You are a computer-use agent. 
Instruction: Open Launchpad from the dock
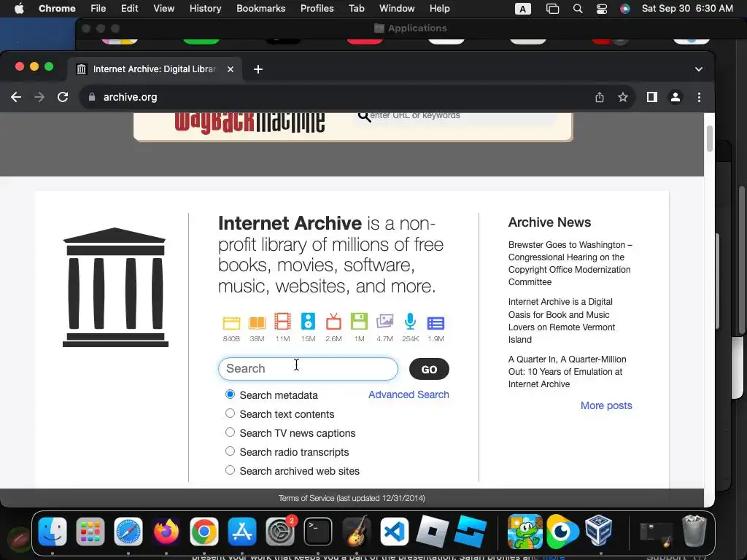90,531
